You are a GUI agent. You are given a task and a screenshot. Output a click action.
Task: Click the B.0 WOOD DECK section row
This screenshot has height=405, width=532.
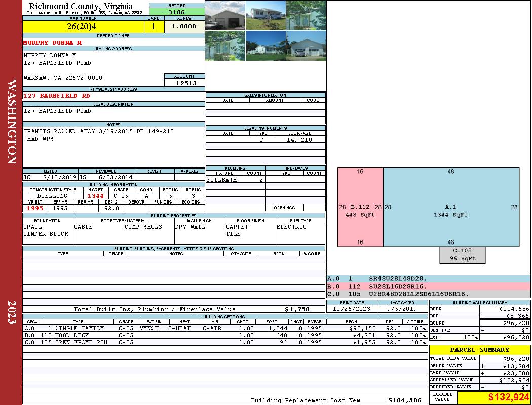(225, 335)
